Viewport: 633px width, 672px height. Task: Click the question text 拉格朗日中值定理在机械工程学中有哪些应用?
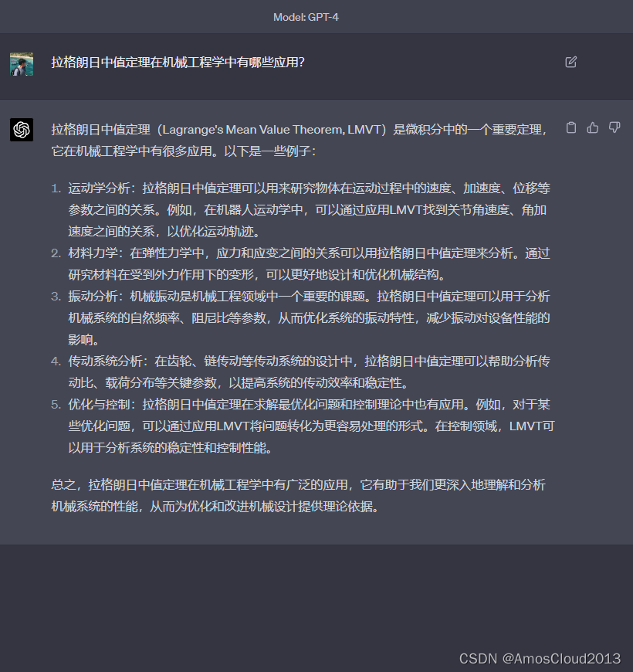point(178,63)
